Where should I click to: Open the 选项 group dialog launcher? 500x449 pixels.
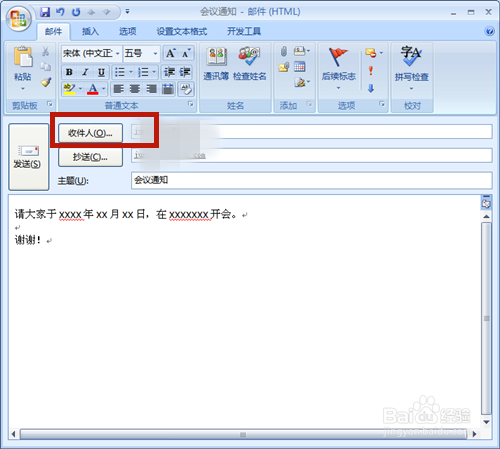[x=382, y=104]
